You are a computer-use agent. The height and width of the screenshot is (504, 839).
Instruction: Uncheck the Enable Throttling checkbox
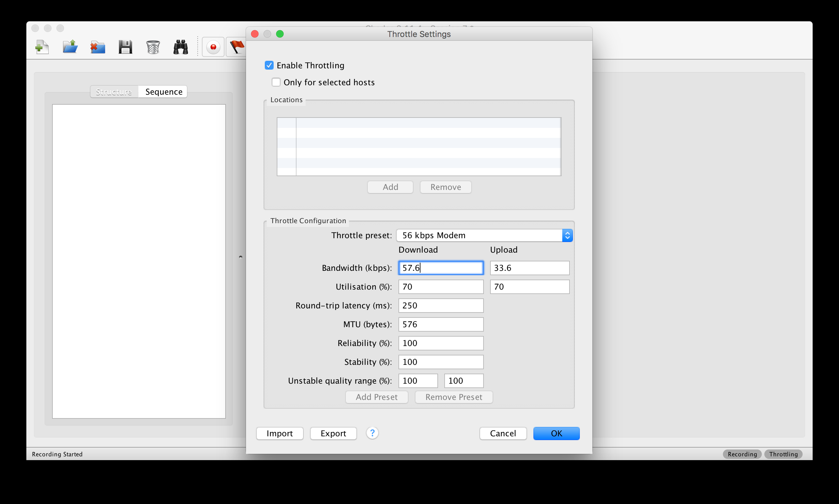click(269, 65)
